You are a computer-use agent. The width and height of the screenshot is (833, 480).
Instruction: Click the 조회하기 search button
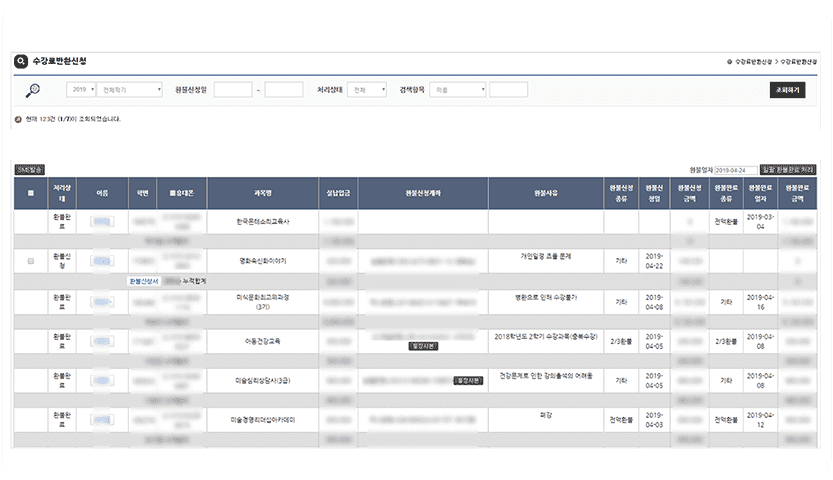coord(787,90)
